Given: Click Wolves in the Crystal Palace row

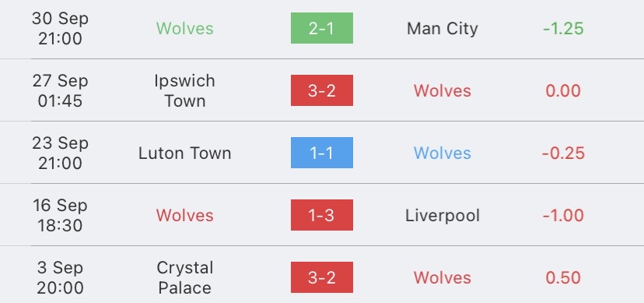Looking at the screenshot, I should [x=443, y=278].
